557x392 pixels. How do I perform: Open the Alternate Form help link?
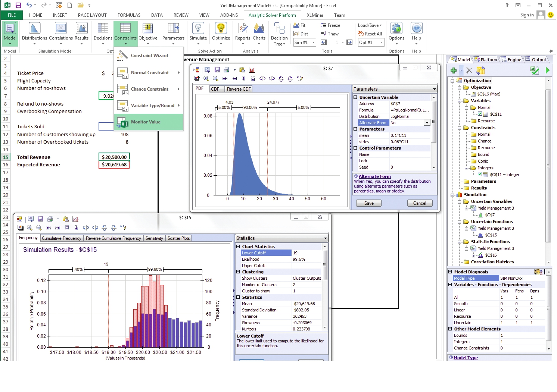(x=374, y=176)
